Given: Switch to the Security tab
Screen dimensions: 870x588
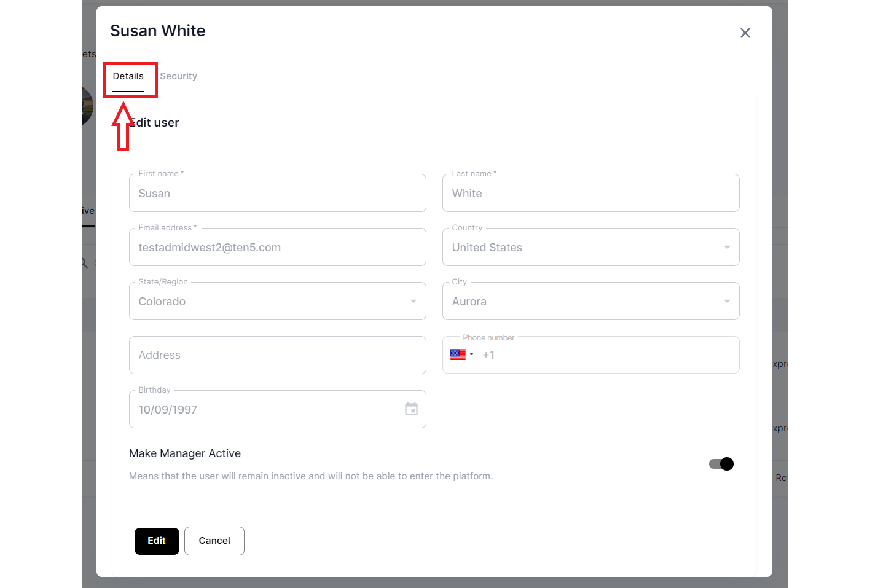Looking at the screenshot, I should click(178, 76).
